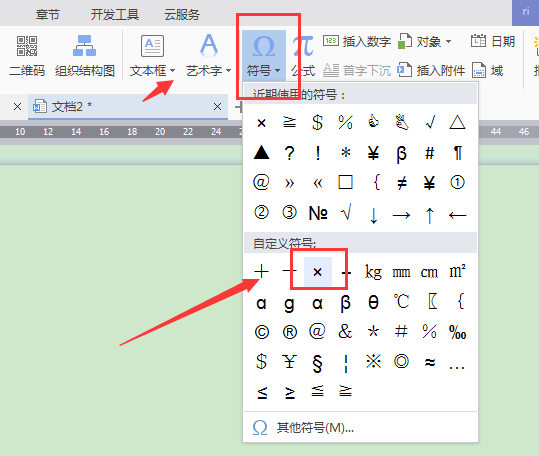Insert the kg symbol from custom symbols
The image size is (539, 456).
(x=373, y=272)
